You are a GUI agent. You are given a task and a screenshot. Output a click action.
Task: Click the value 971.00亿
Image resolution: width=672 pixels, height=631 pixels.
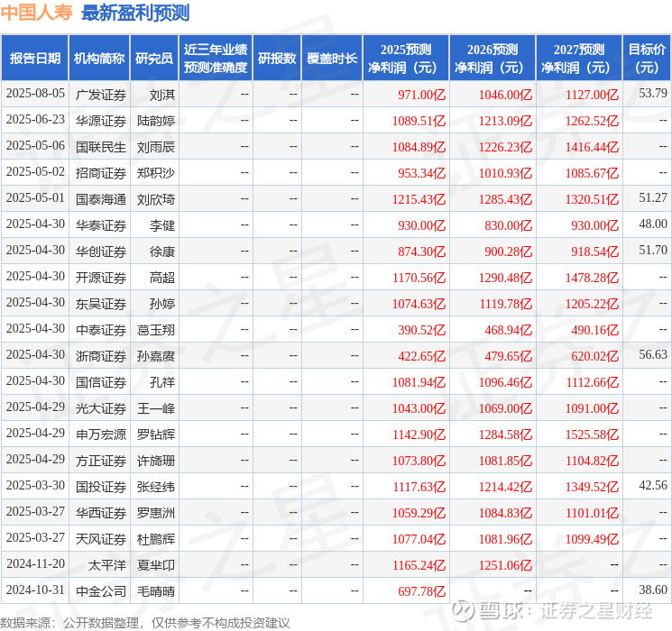(x=422, y=95)
